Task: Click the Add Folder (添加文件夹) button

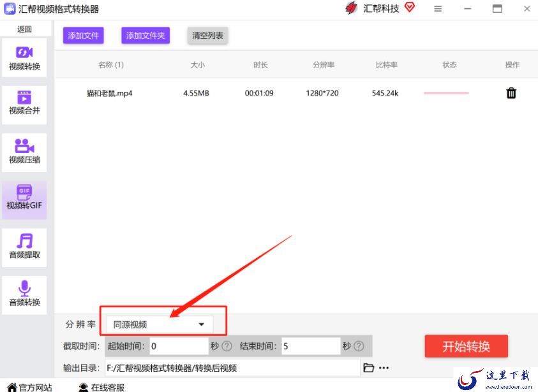Action: (x=146, y=36)
